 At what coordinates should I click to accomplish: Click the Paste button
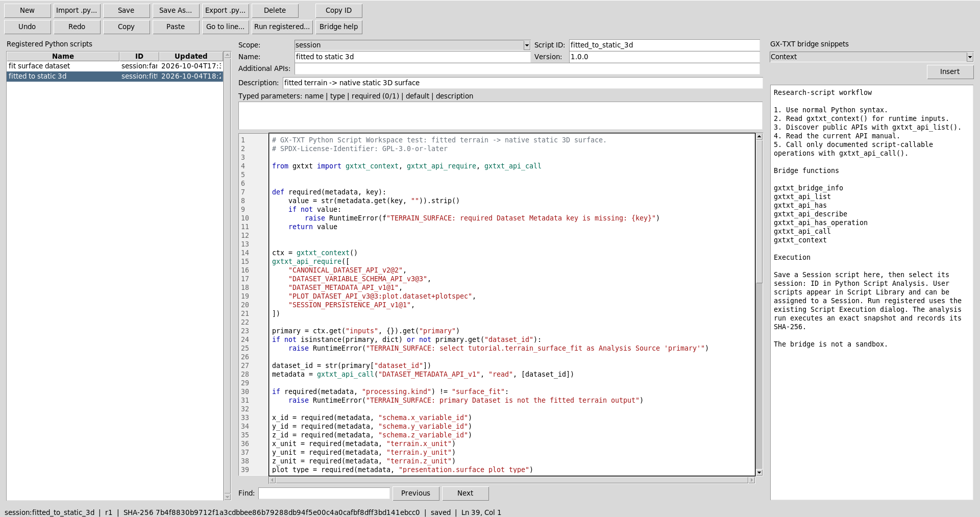click(176, 27)
